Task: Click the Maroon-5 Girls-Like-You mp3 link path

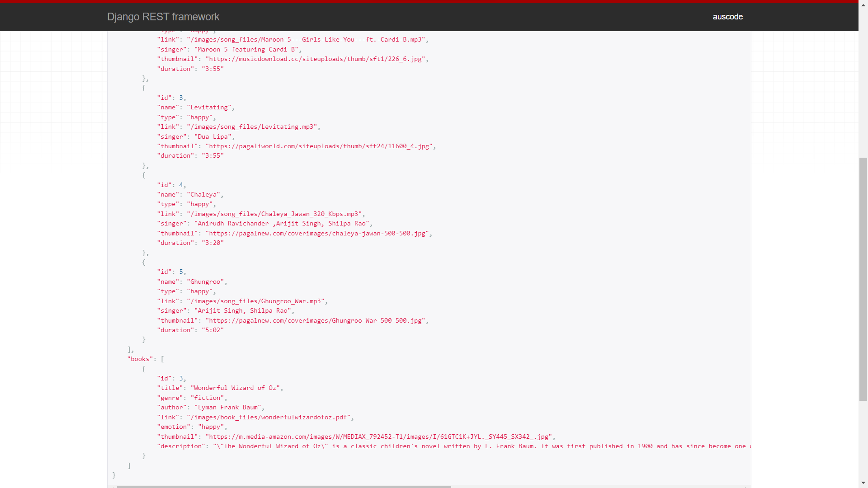Action: pyautogui.click(x=306, y=40)
